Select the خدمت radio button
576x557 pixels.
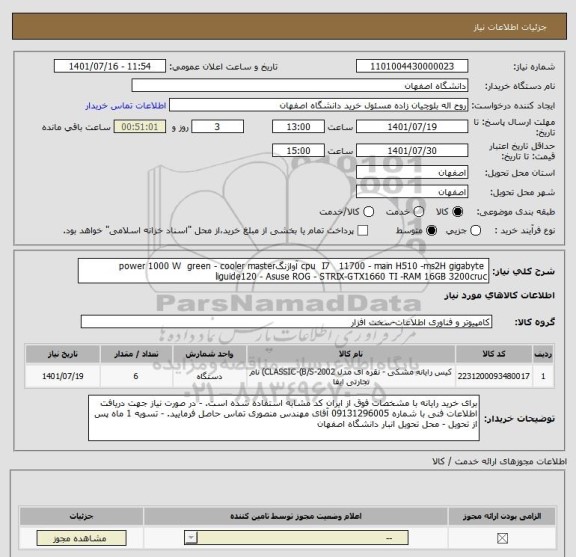tap(419, 212)
